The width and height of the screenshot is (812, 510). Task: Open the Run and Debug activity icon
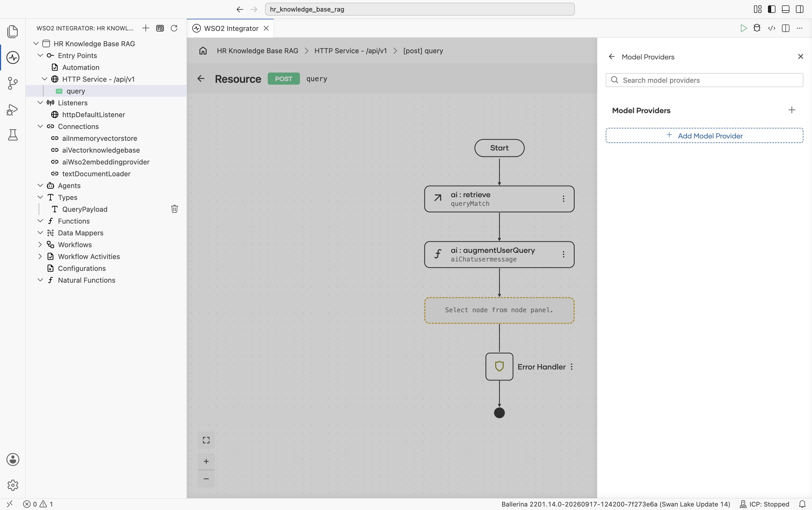coord(12,109)
